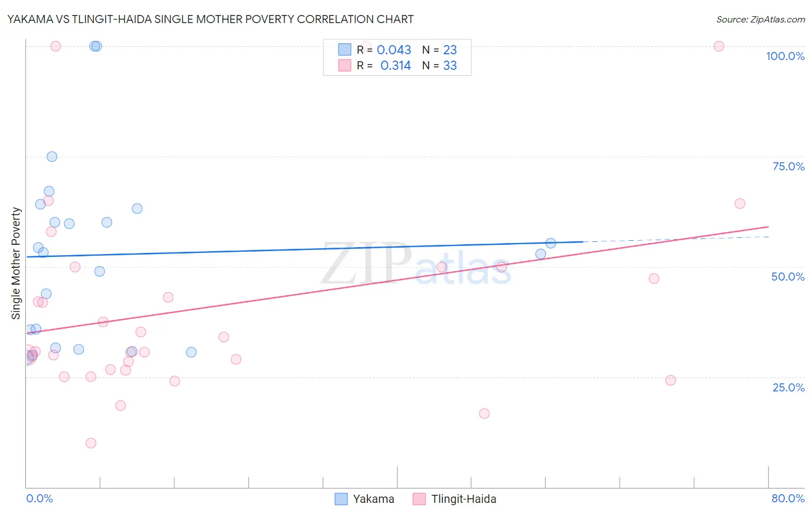Viewport: 812px width, 515px height.
Task: Click the pink data point at top right near 100%
Action: tap(719, 46)
